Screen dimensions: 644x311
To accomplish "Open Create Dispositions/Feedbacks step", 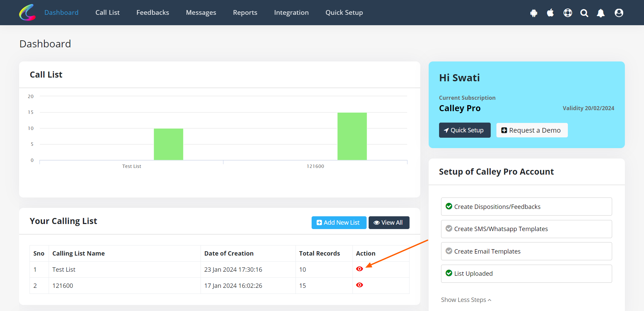I will (x=526, y=207).
